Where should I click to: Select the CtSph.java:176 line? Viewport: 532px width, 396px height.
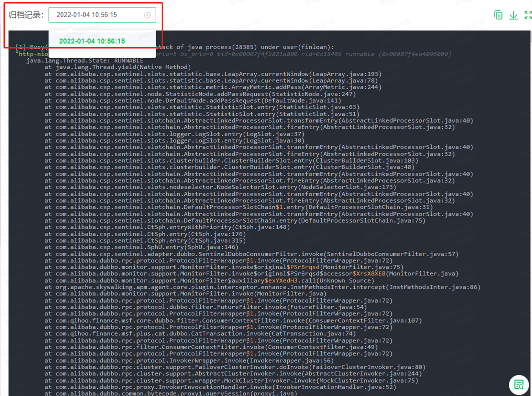click(x=145, y=234)
